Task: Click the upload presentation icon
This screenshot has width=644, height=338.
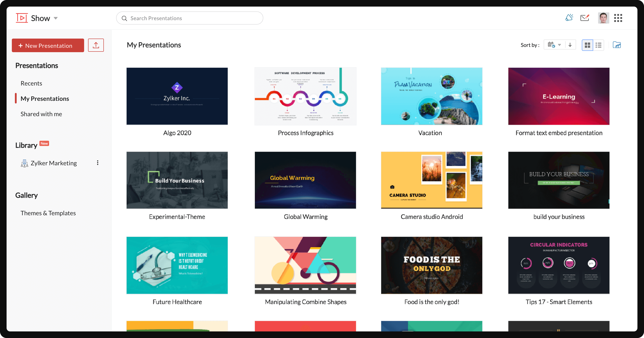Action: coord(96,45)
